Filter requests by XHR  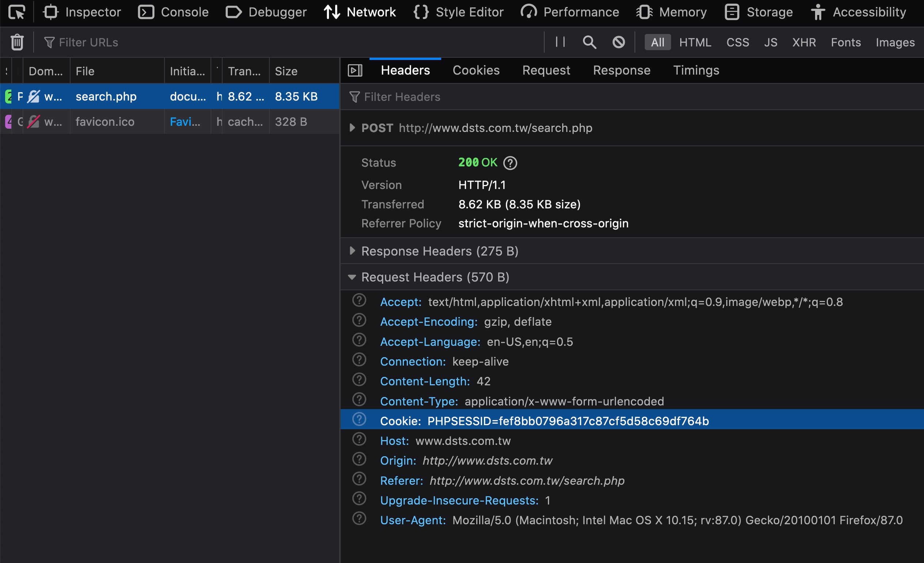804,42
